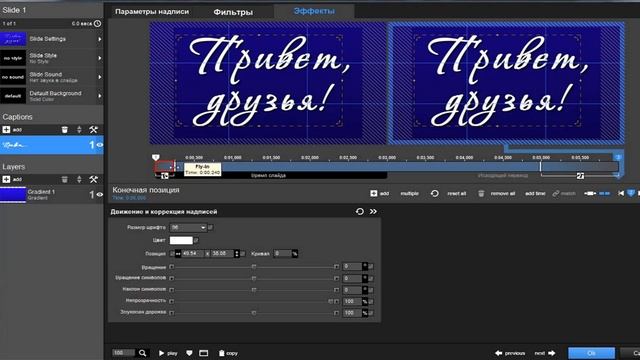The width and height of the screenshot is (640, 360).
Task: Adjust the rotation slider handle
Action: [254, 267]
